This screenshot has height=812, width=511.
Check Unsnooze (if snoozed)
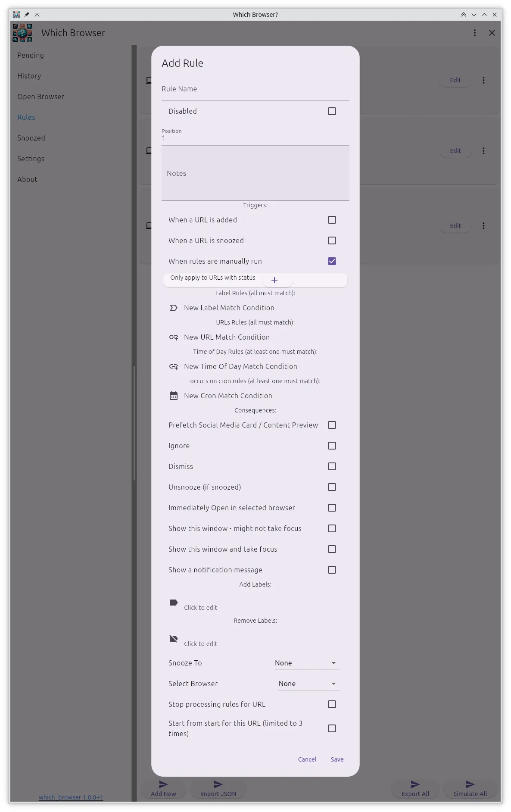[332, 487]
